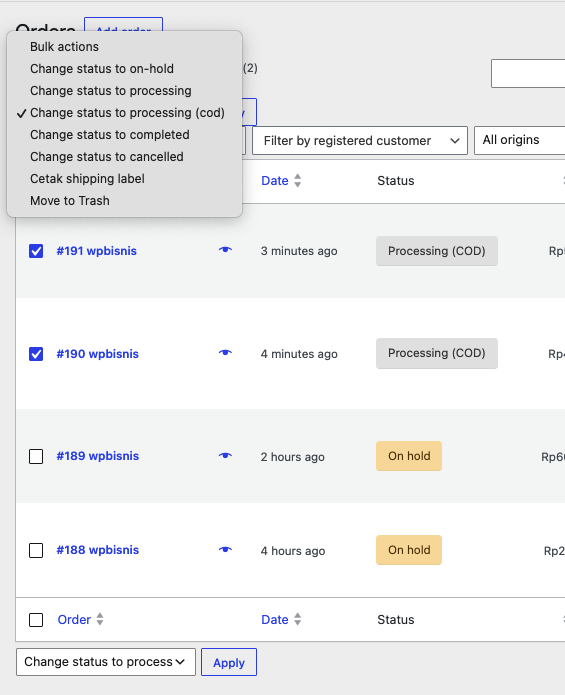Sort by Order using footer arrows
The image size is (565, 695).
[100, 619]
